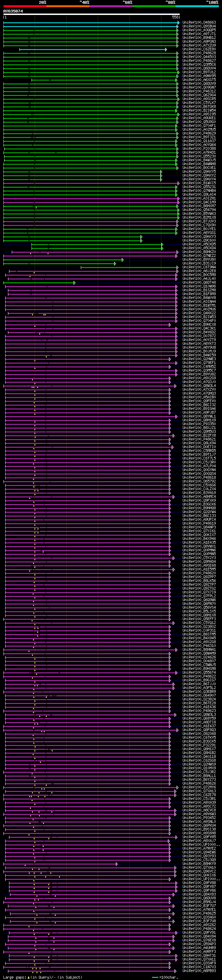Image resolution: width=222 pixels, height=980 pixels.
Task: Click the UniRef100_B8HKZ0 label
Action: (x=199, y=252)
